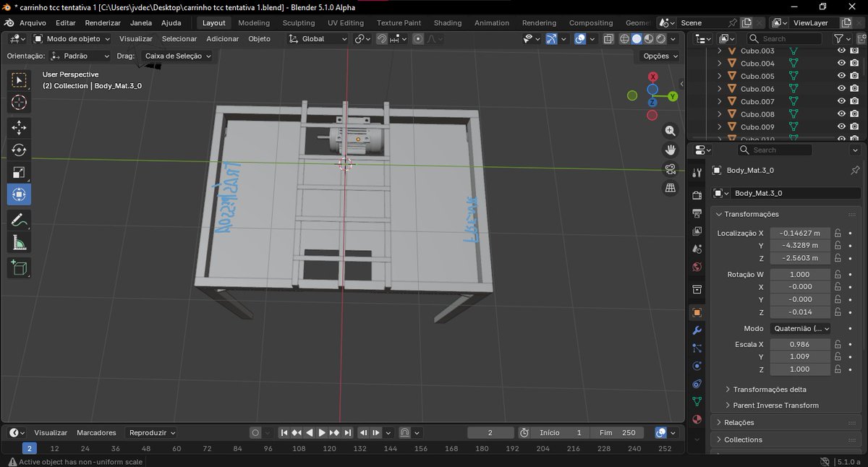The image size is (868, 467).
Task: Toggle the camera view icon
Action: (x=671, y=169)
